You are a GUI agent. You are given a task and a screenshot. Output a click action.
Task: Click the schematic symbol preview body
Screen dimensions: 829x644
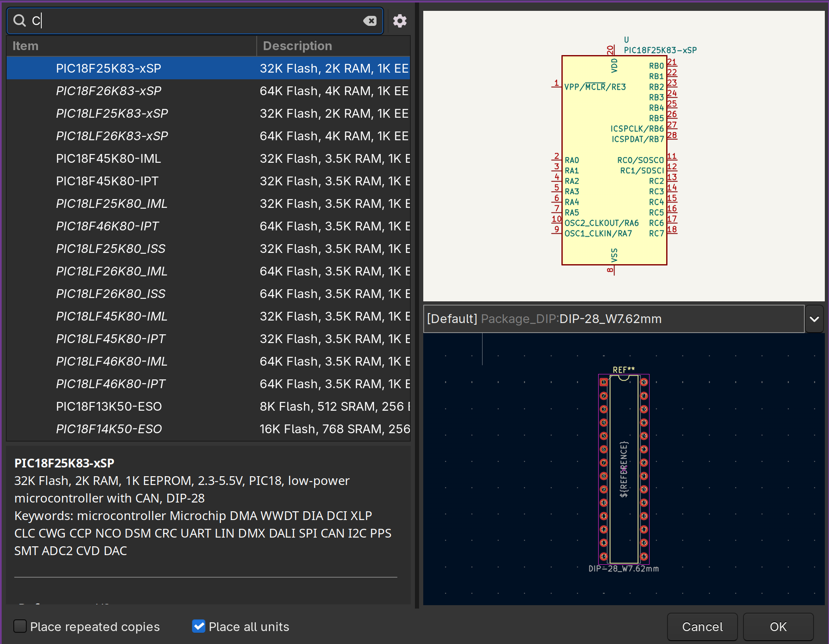click(x=614, y=160)
